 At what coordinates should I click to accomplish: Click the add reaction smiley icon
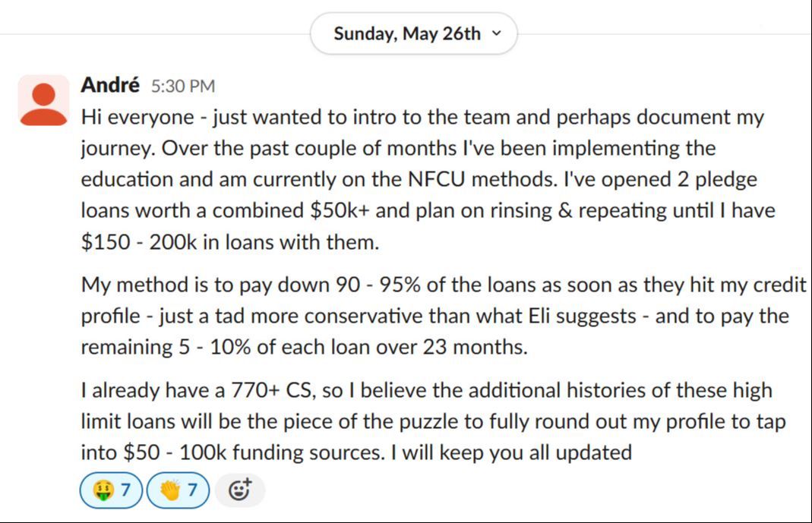tap(239, 491)
